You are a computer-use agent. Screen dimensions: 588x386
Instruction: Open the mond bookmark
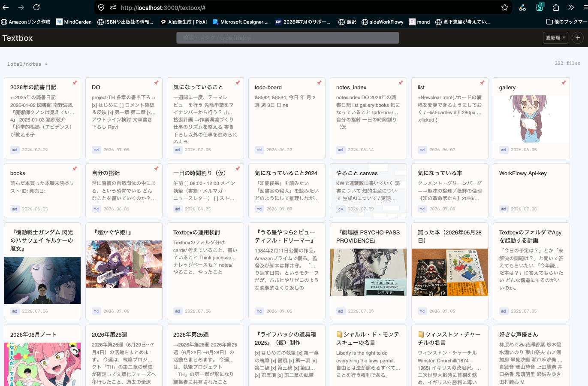pos(419,22)
